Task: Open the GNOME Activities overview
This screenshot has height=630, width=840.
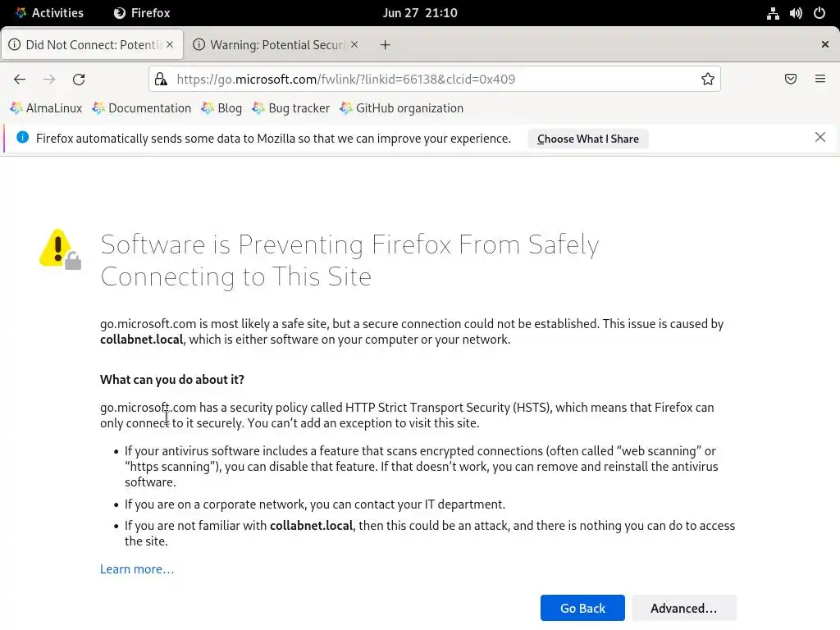Action: pos(57,12)
